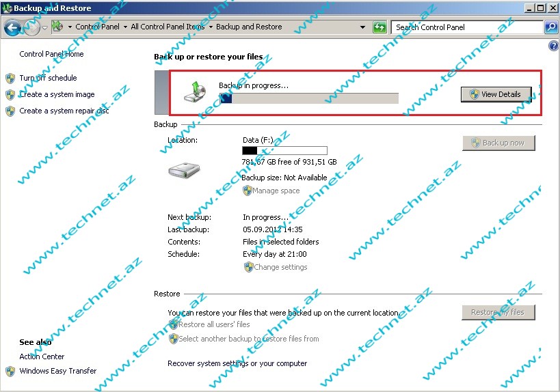Click the Forward navigation arrow button
This screenshot has height=392, width=560.
31,27
